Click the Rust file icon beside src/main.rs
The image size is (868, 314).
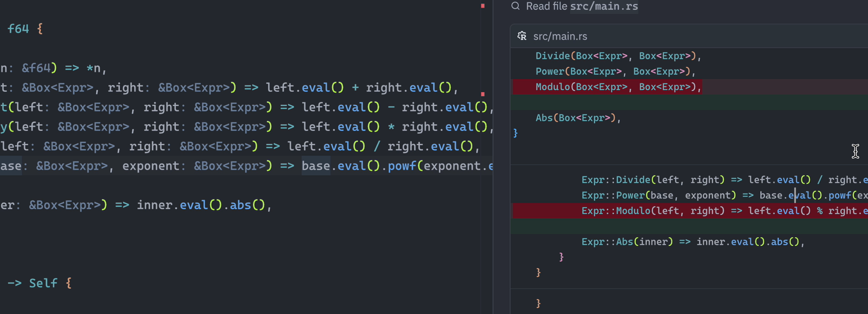pos(522,36)
